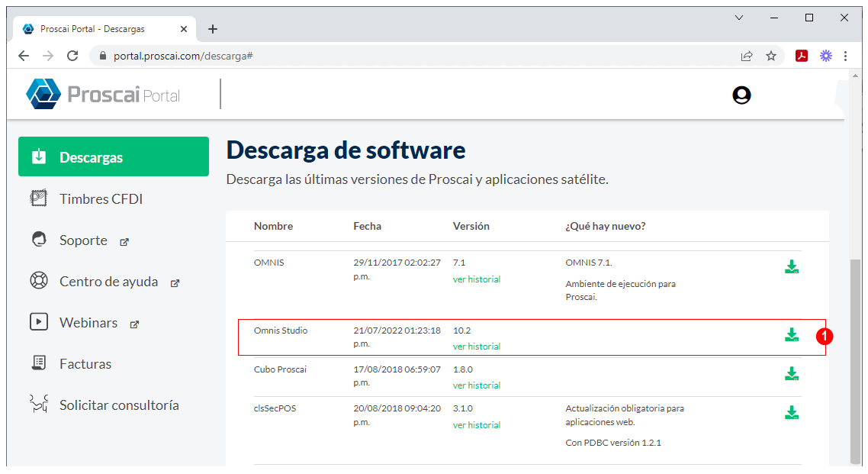Click the 'clsSecPOS' name cell

(x=275, y=408)
